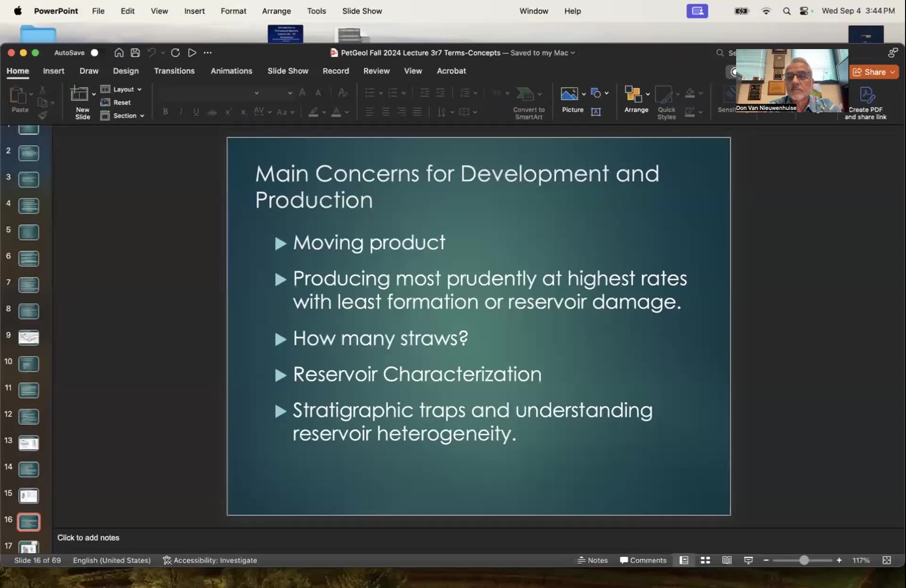Click Accessibility: Investigate in status bar
This screenshot has height=588, width=906.
[210, 560]
